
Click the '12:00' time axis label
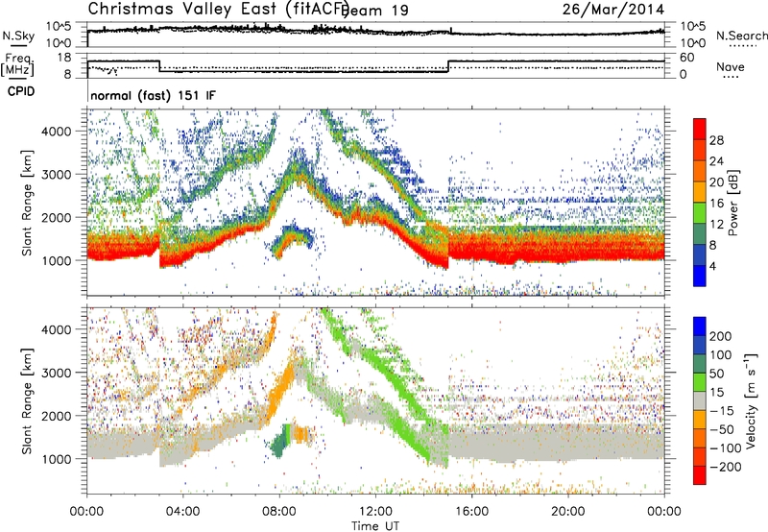click(x=375, y=512)
